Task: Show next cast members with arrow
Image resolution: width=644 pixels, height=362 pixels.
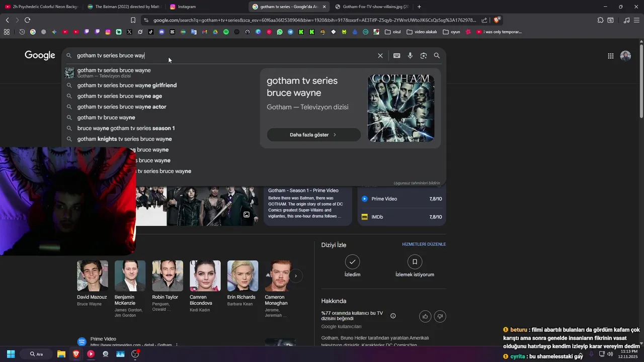Action: pyautogui.click(x=296, y=276)
